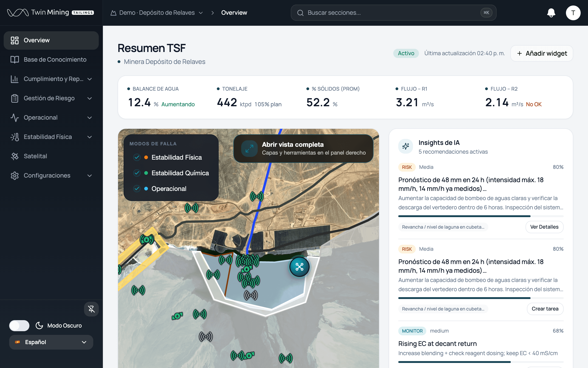Click the Flujo – R1 3.21 value

(407, 103)
